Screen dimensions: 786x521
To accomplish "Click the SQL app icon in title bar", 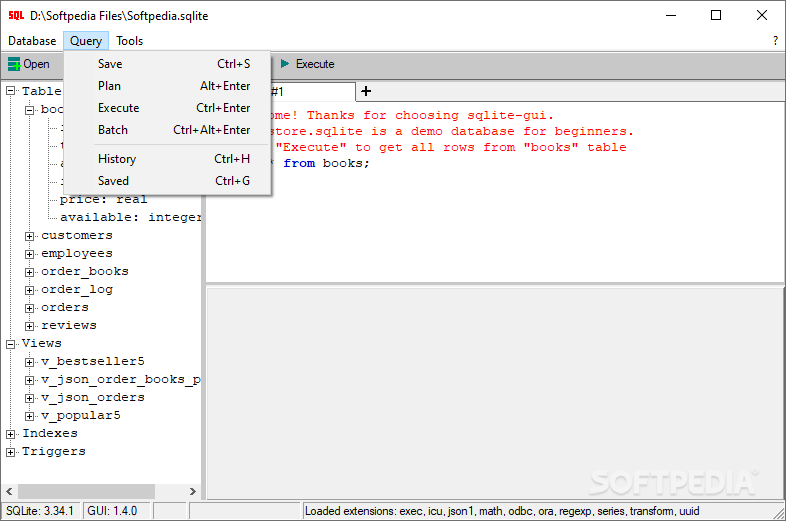I will tap(16, 16).
